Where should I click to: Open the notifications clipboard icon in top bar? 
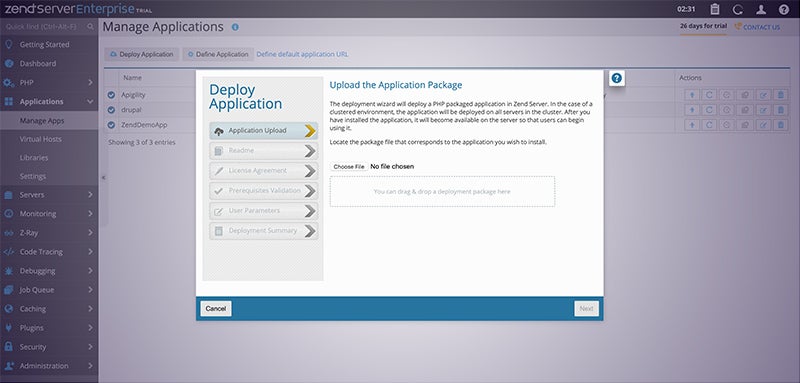[715, 9]
